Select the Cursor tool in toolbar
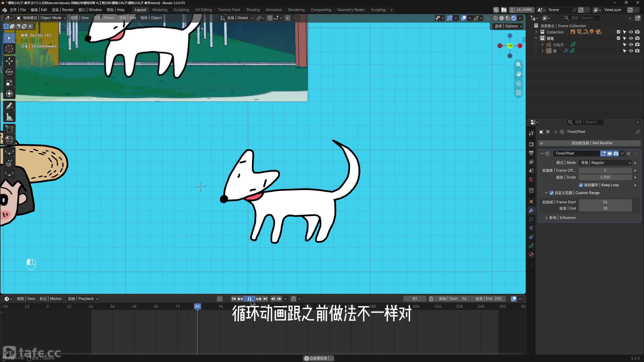Image resolution: width=644 pixels, height=362 pixels. click(x=9, y=49)
